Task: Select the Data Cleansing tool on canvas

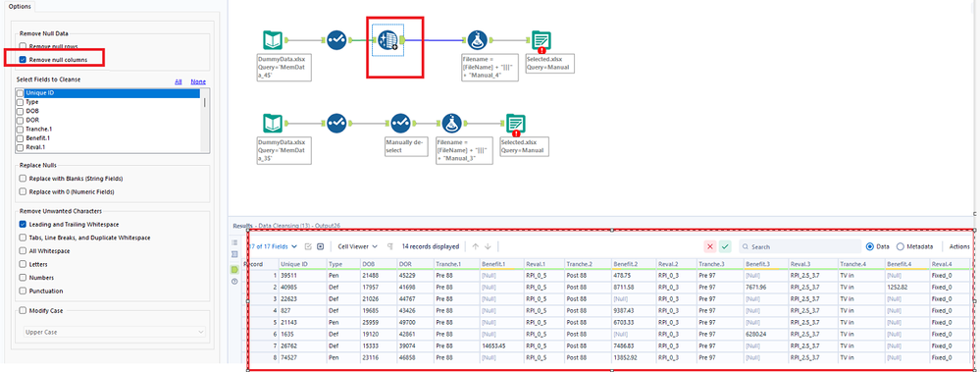Action: 388,40
